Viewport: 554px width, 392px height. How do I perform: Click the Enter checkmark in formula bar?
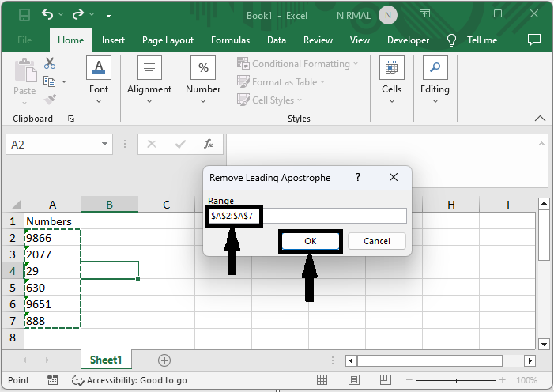pos(180,144)
